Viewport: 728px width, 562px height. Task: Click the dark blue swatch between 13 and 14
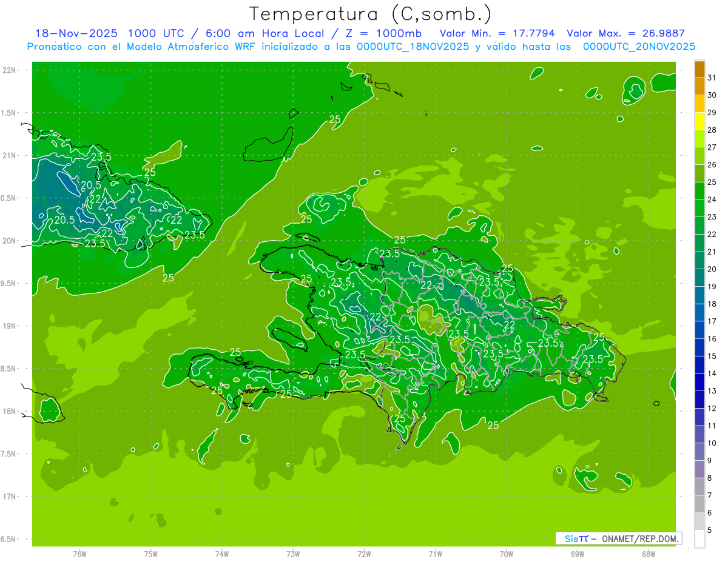pos(699,383)
